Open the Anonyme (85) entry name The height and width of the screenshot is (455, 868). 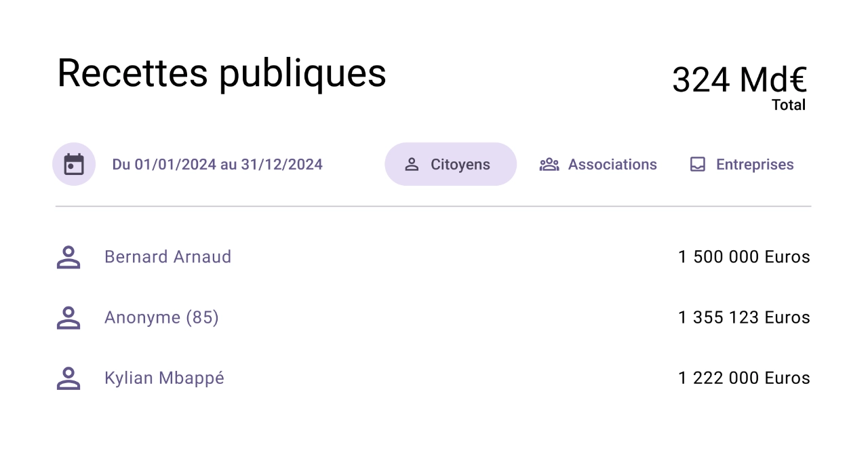161,317
